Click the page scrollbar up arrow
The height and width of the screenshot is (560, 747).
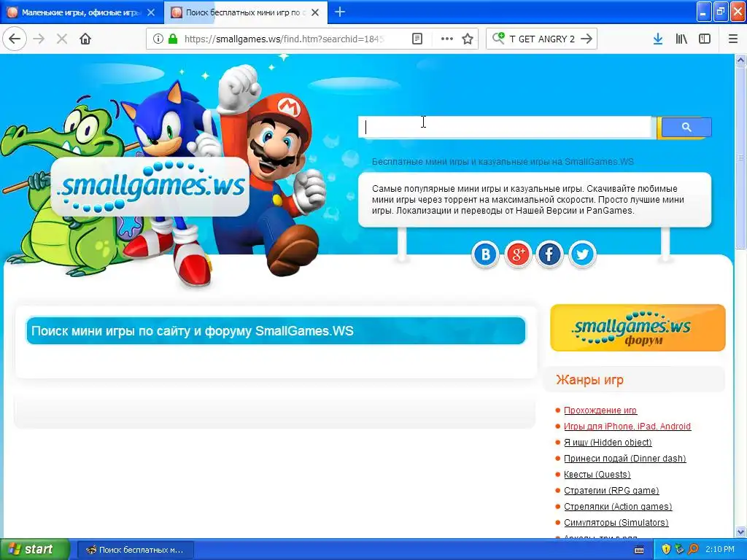[740, 60]
